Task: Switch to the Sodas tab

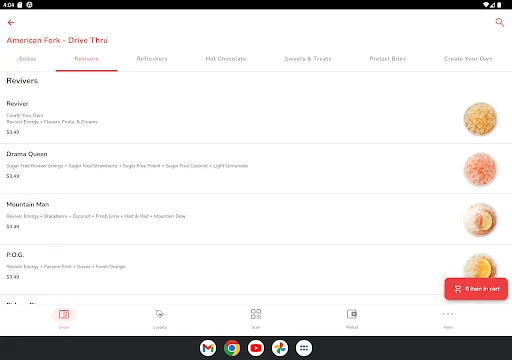Action: tap(27, 59)
